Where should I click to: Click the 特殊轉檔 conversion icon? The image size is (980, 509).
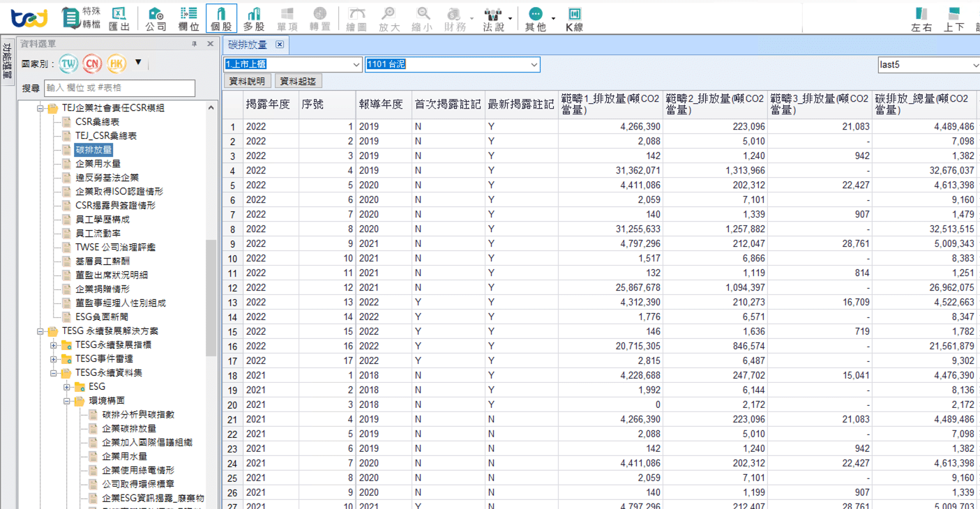(80, 18)
